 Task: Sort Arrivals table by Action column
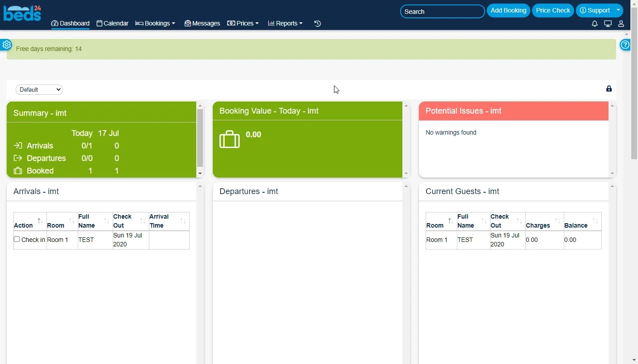pyautogui.click(x=30, y=221)
